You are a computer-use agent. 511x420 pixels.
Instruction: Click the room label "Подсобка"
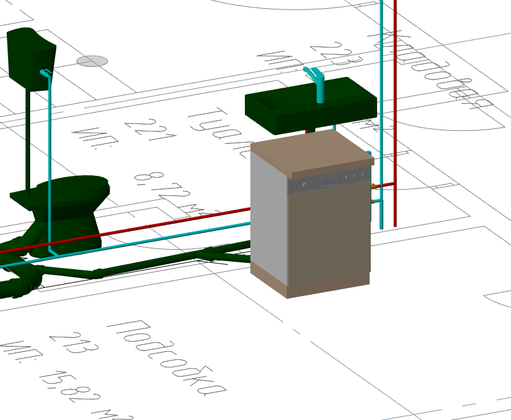166,359
